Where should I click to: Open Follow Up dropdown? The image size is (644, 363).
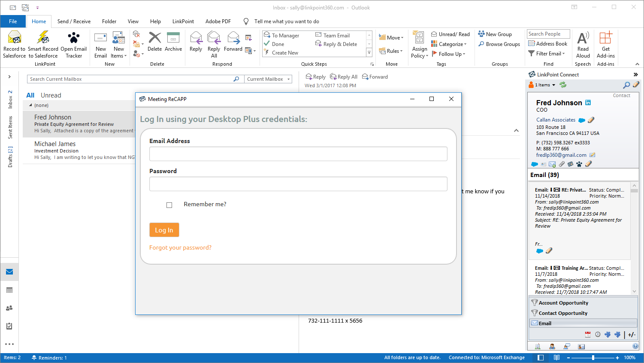[448, 54]
